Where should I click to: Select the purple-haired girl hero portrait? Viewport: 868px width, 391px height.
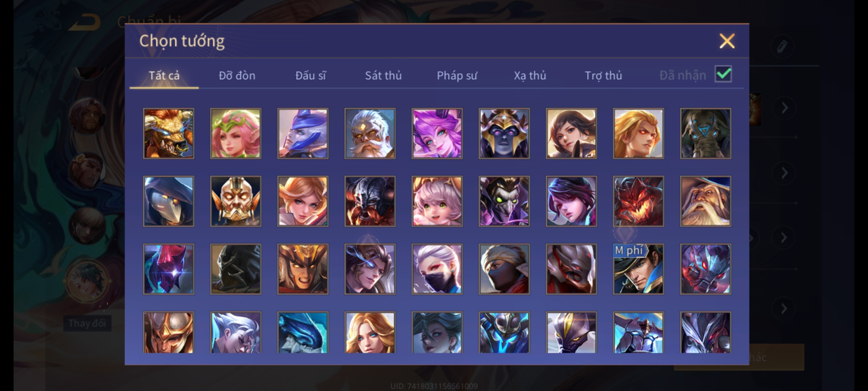pyautogui.click(x=437, y=133)
